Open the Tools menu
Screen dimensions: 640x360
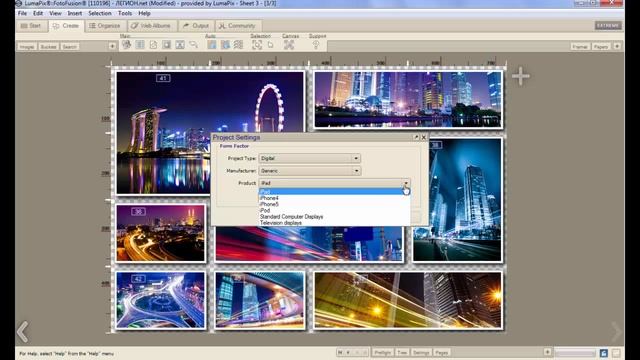pos(124,13)
